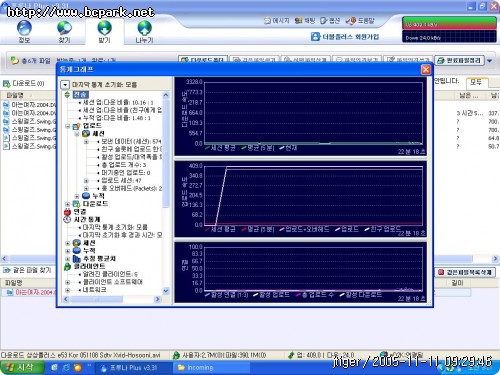Click the green 클라이언트 icon

(67, 266)
